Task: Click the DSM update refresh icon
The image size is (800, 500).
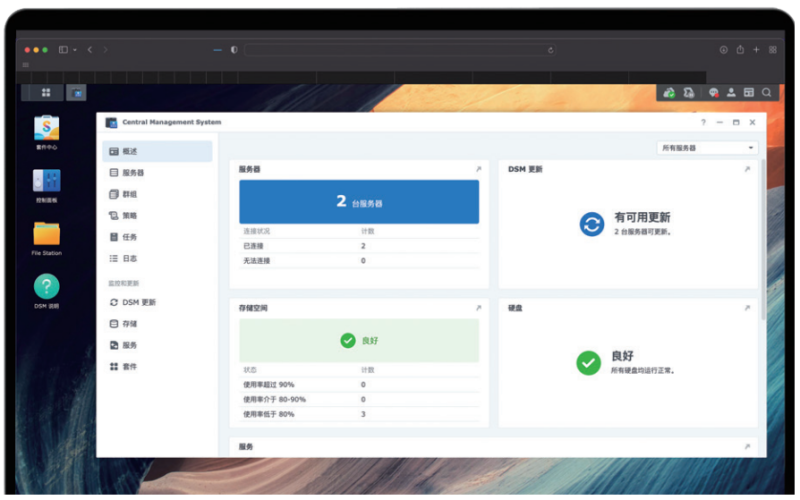Action: [592, 224]
